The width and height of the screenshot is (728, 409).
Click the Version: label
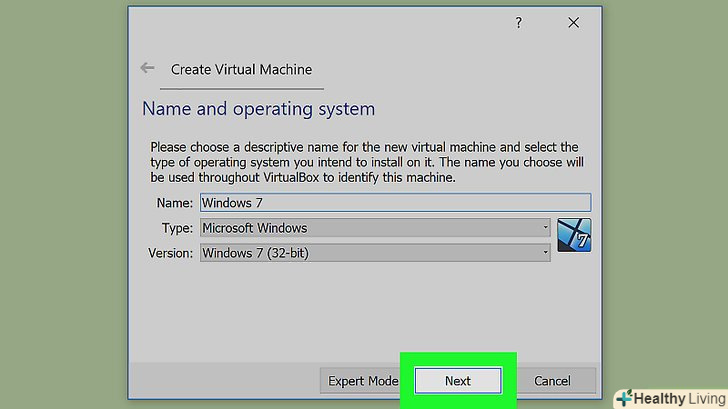coord(170,254)
